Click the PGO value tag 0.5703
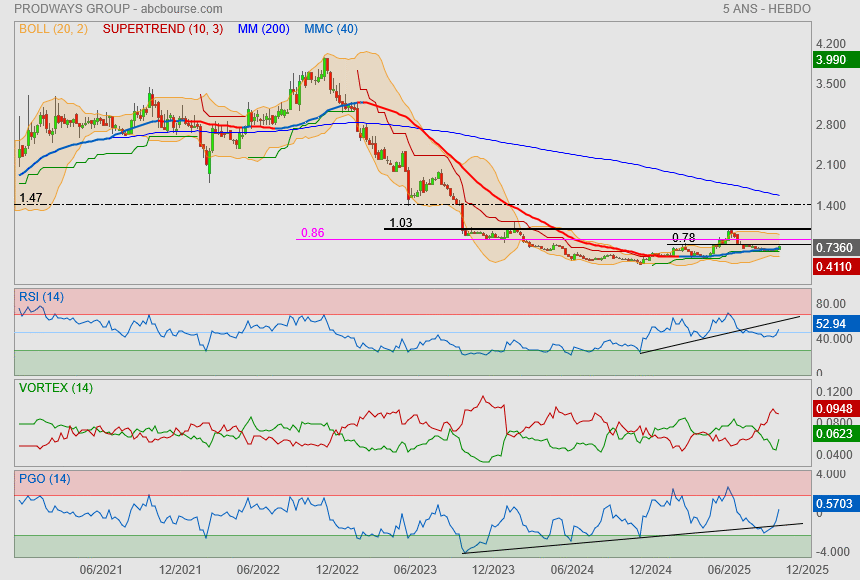 832,505
